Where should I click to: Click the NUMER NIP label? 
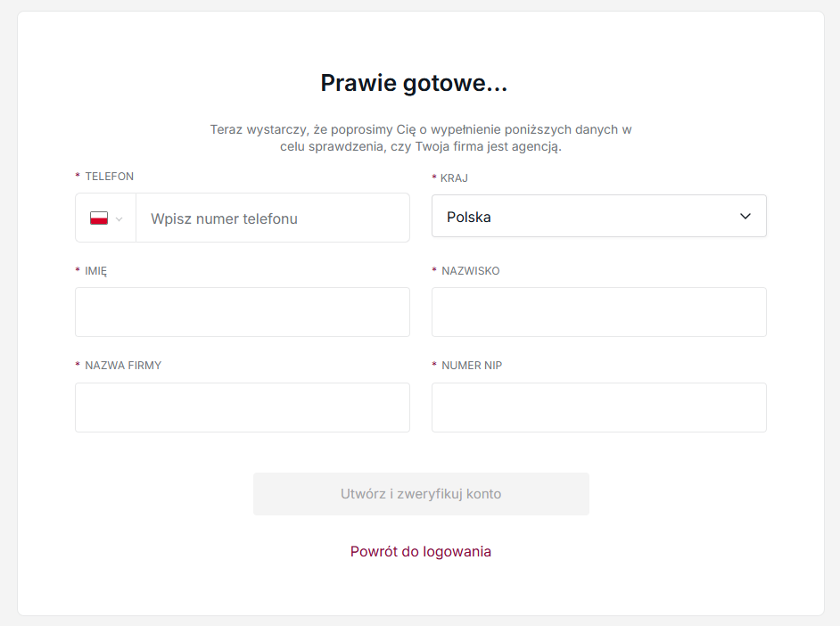click(472, 366)
